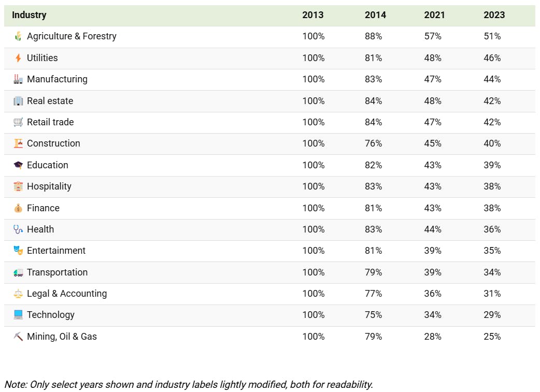Click the office building icon for Real estate
The width and height of the screenshot is (540, 392).
point(18,101)
